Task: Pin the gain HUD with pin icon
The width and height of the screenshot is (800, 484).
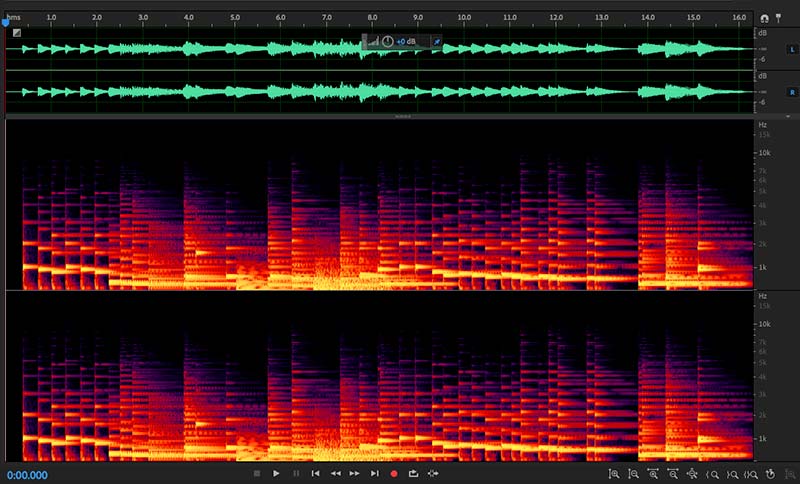Action: click(437, 42)
